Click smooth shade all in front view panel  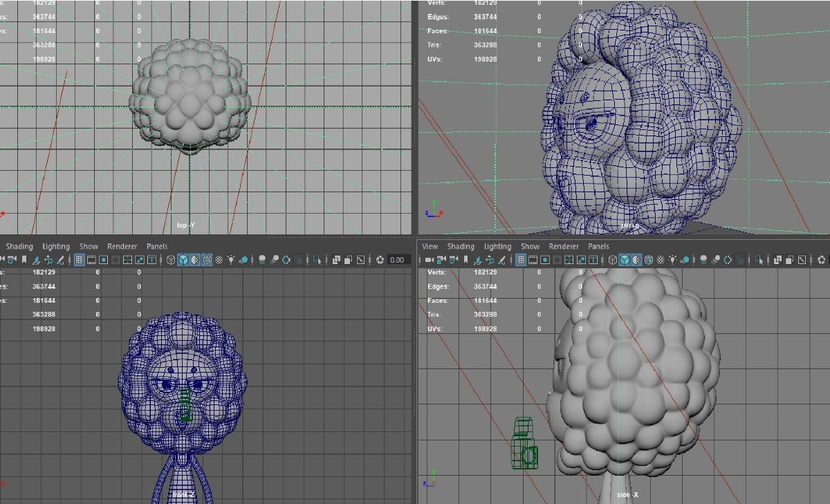point(183,260)
